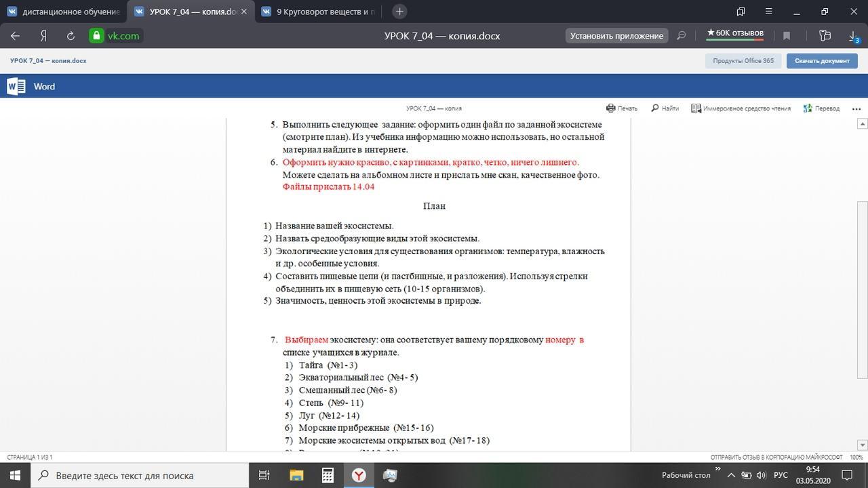Launch Calculator from the taskbar
Image resolution: width=868 pixels, height=488 pixels.
pyautogui.click(x=328, y=475)
